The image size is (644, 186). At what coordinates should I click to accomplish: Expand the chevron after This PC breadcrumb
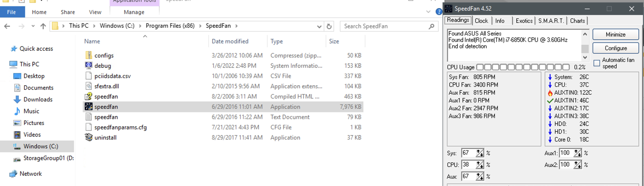[x=94, y=26]
